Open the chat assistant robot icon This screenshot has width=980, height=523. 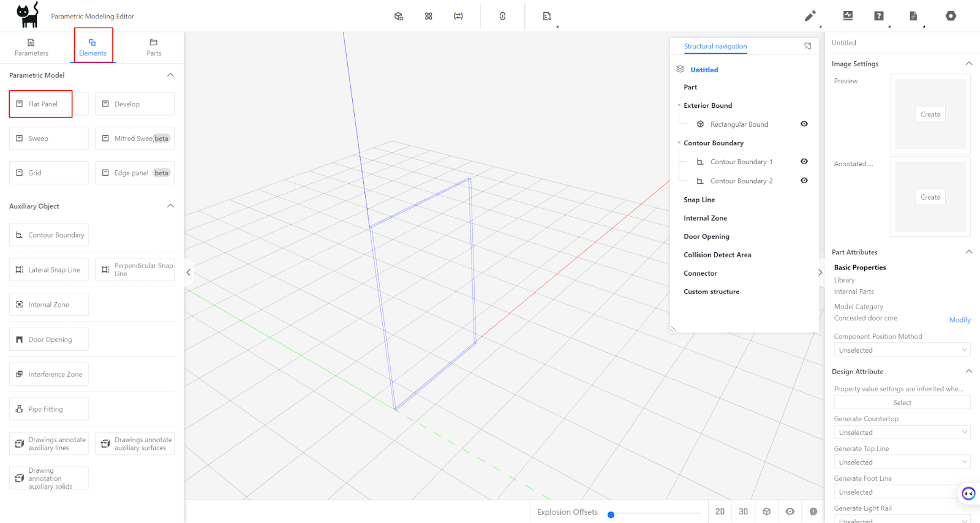[968, 493]
